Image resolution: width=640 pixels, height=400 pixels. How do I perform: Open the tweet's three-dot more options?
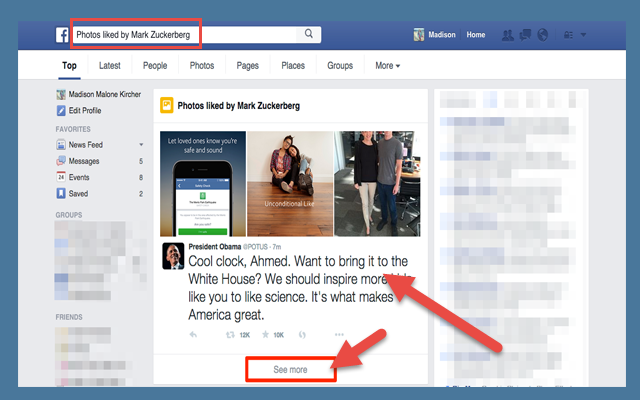tap(339, 333)
